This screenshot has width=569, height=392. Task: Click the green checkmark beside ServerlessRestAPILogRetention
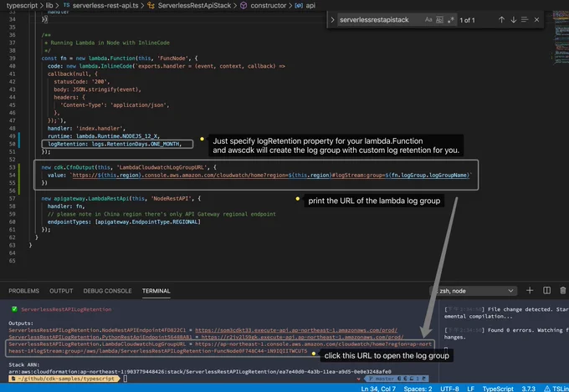click(14, 309)
